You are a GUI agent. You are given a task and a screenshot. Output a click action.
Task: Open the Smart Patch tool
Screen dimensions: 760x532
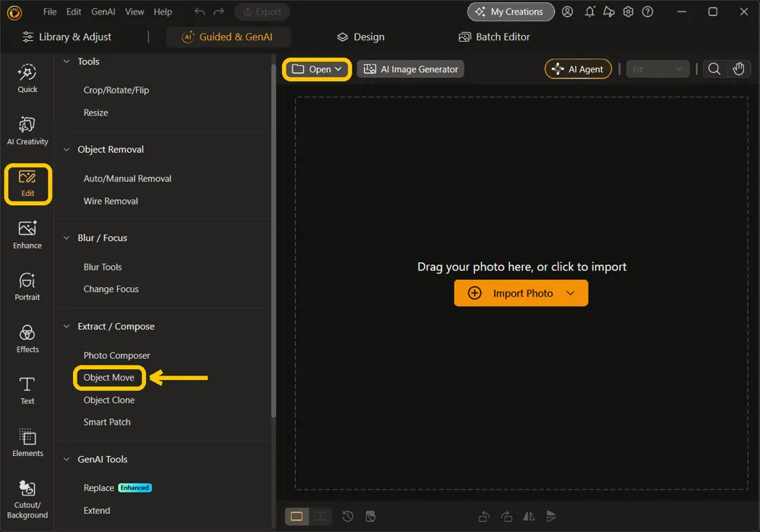107,422
